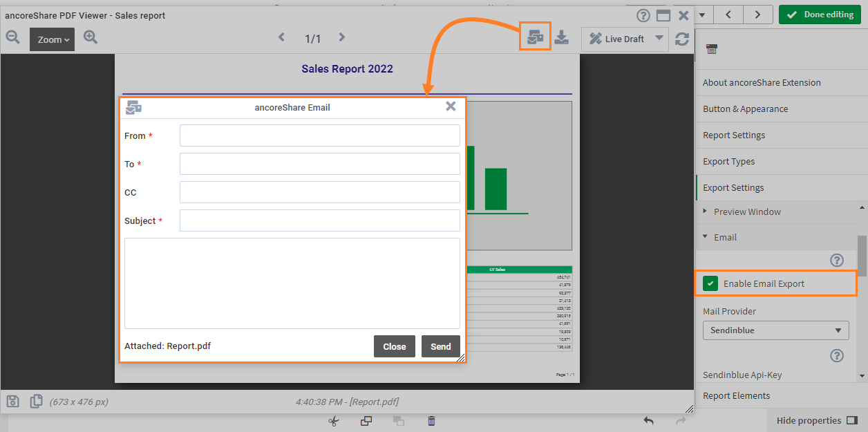The width and height of the screenshot is (868, 432).
Task: Go to the previous PDF page
Action: coord(281,38)
